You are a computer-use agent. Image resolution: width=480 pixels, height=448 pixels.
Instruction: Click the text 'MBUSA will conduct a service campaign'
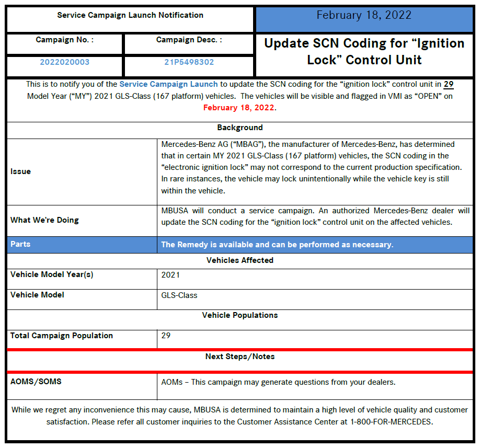point(237,211)
